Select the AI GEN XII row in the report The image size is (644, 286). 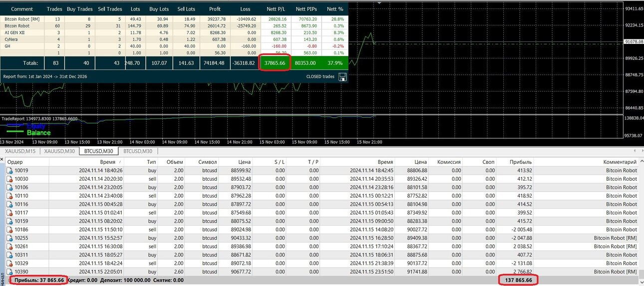click(x=174, y=32)
